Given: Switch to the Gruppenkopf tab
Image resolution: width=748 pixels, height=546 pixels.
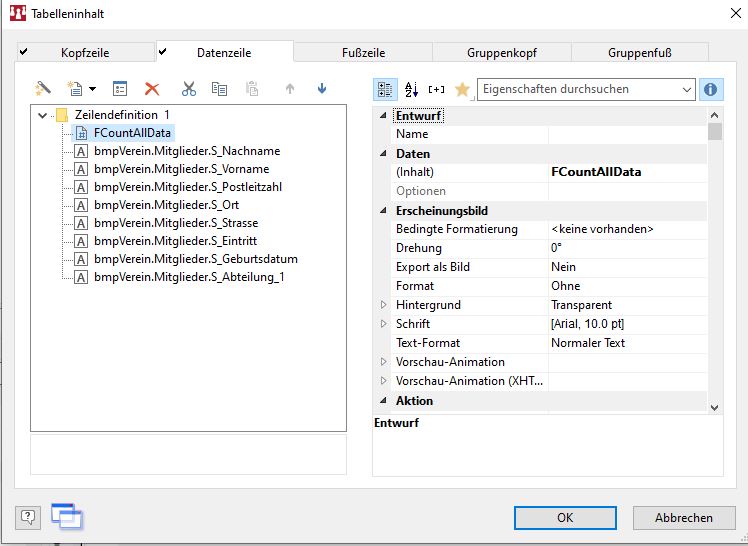Looking at the screenshot, I should [x=500, y=52].
